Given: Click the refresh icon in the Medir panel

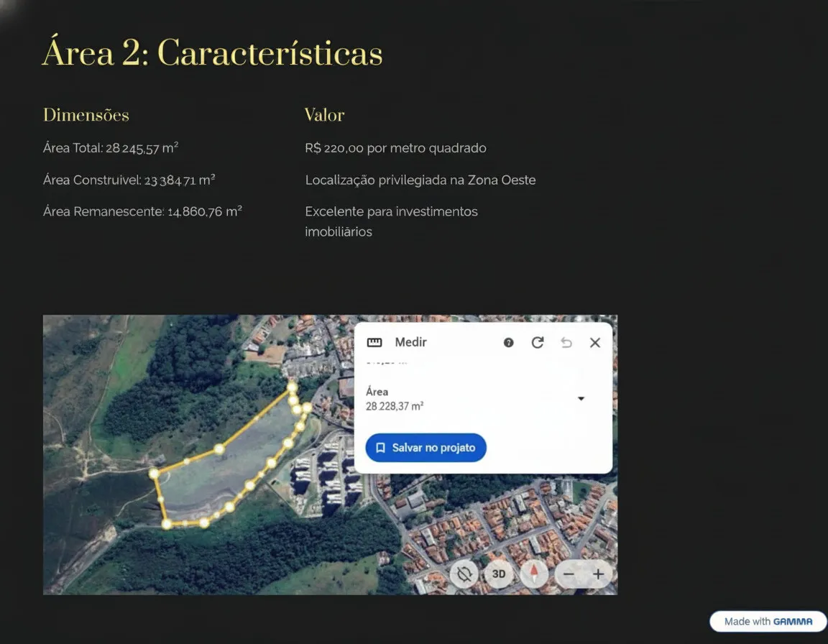Looking at the screenshot, I should 538,343.
